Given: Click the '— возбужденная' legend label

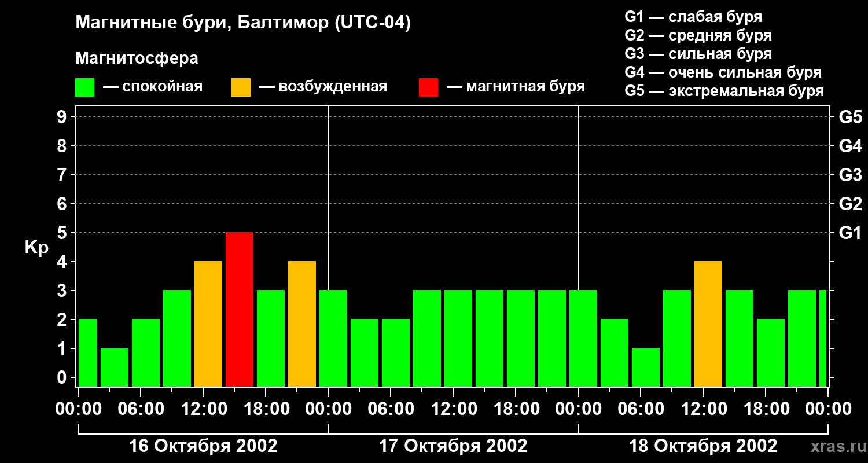Looking at the screenshot, I should 323,87.
